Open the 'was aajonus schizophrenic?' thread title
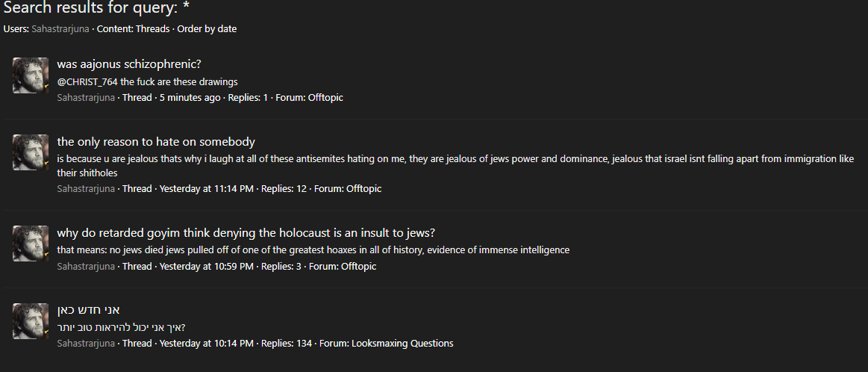Viewport: 868px width, 372px height. [129, 64]
